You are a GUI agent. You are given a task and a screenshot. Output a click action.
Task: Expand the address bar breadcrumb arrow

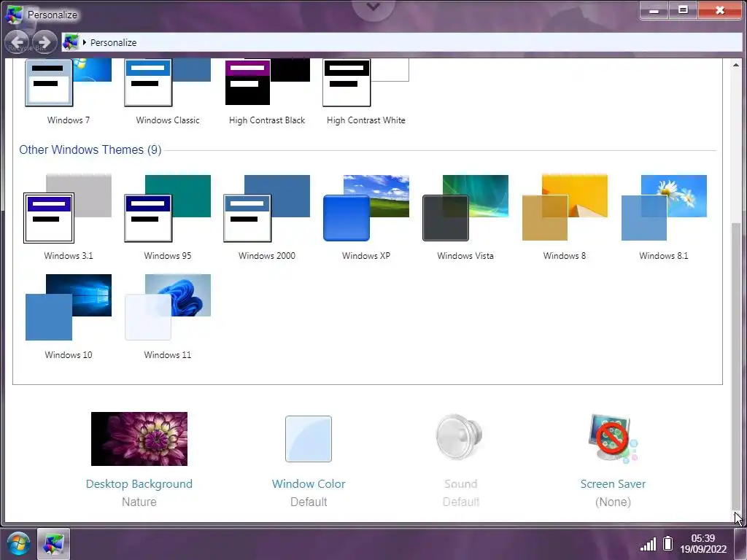click(x=85, y=42)
